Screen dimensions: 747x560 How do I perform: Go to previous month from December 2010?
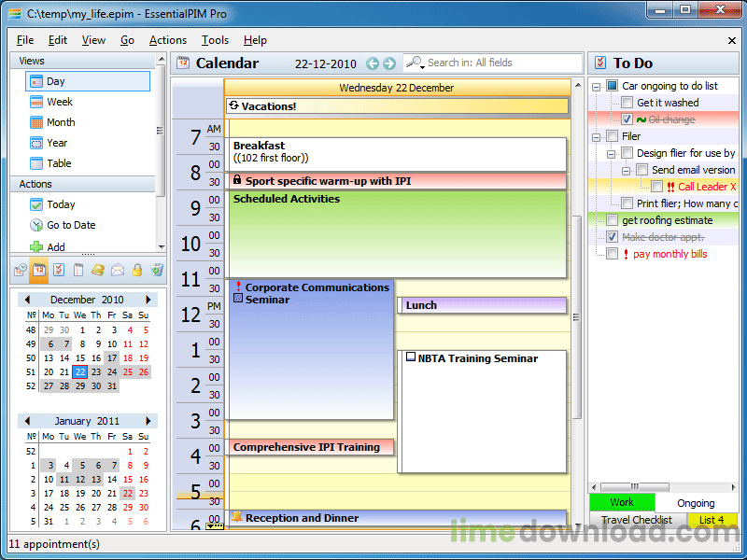[27, 300]
